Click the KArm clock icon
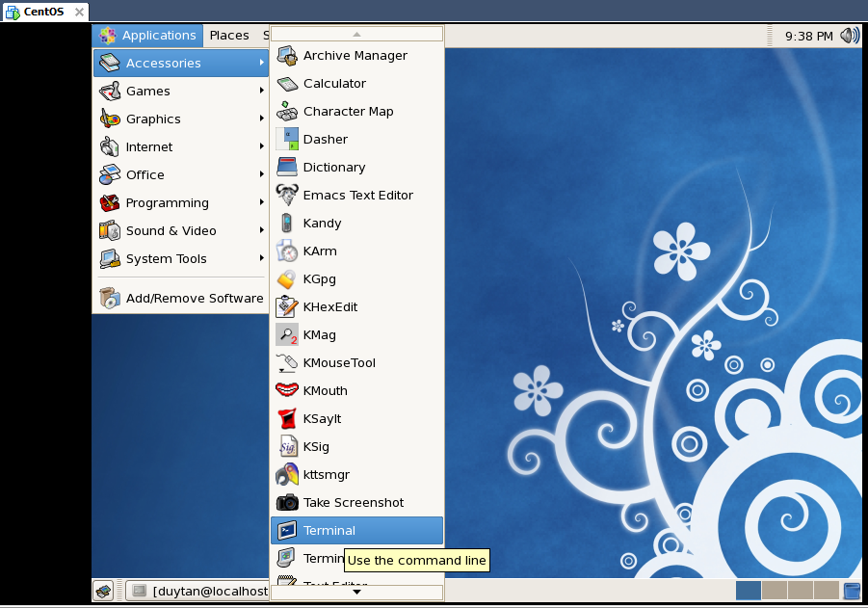 pyautogui.click(x=287, y=251)
